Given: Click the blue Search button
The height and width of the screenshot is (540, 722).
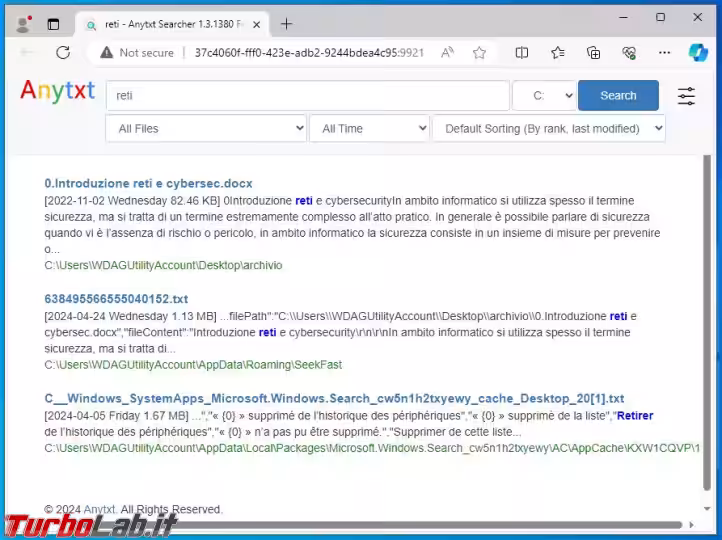Looking at the screenshot, I should 618,96.
